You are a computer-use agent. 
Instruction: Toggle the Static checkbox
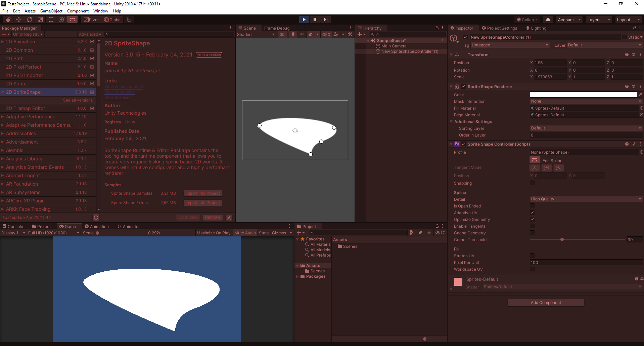625,37
